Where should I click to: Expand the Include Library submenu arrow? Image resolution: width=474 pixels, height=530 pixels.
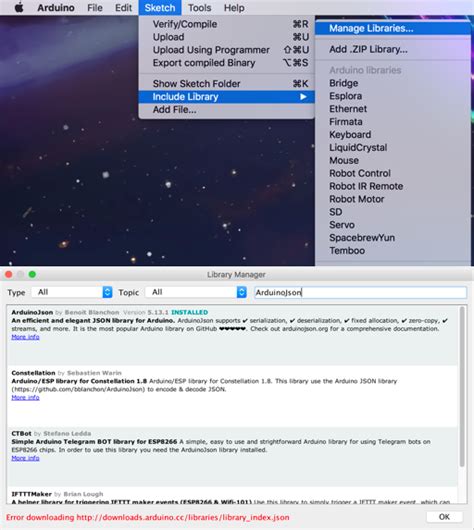[303, 97]
